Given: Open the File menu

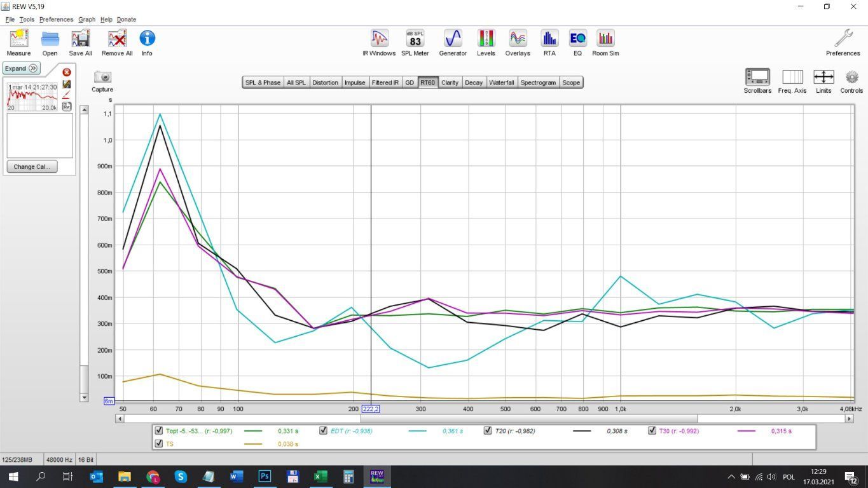Looking at the screenshot, I should coord(10,20).
